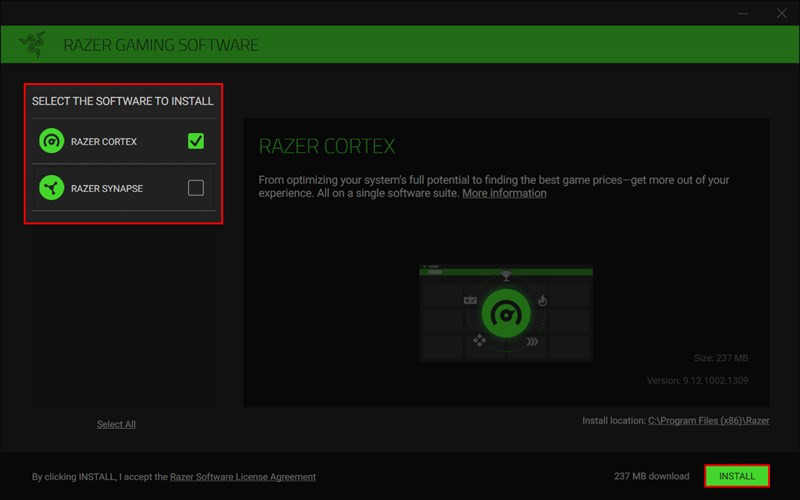Screen dimensions: 800x500
Task: Click the RAZER CORTEX heading in details panel
Action: (327, 146)
